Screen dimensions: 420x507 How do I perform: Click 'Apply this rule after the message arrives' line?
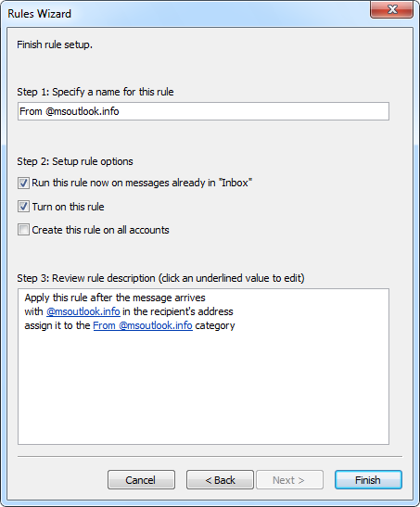[115, 298]
